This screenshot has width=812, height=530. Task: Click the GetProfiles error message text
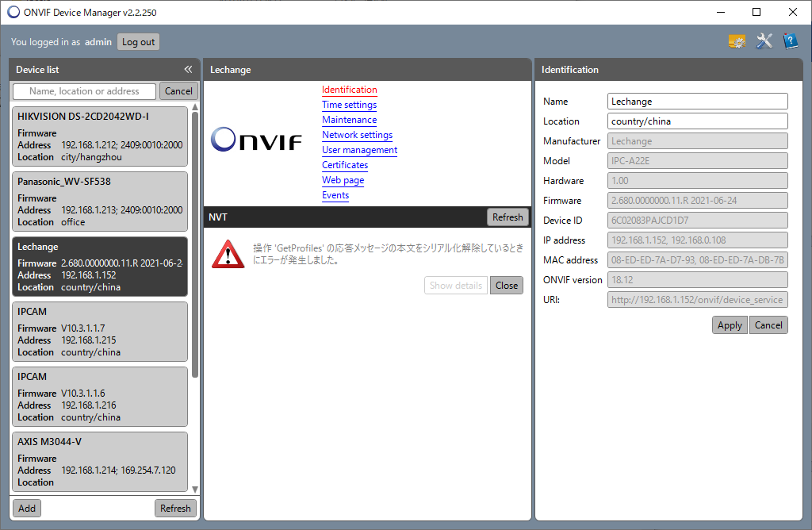tap(388, 254)
